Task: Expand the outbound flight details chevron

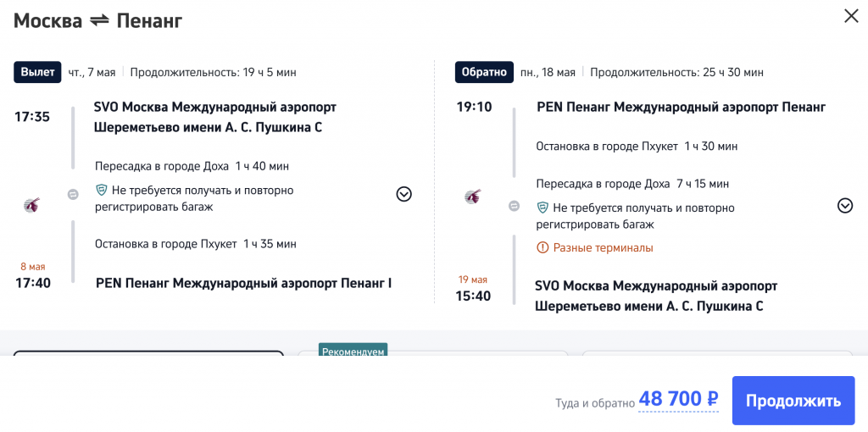Action: [403, 194]
